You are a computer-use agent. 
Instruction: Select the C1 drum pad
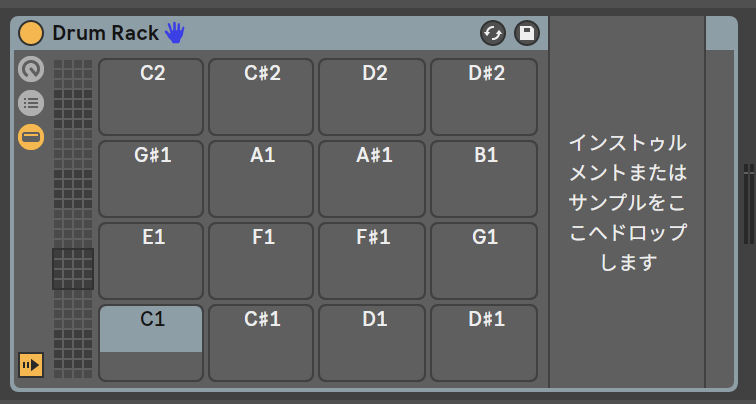point(151,342)
